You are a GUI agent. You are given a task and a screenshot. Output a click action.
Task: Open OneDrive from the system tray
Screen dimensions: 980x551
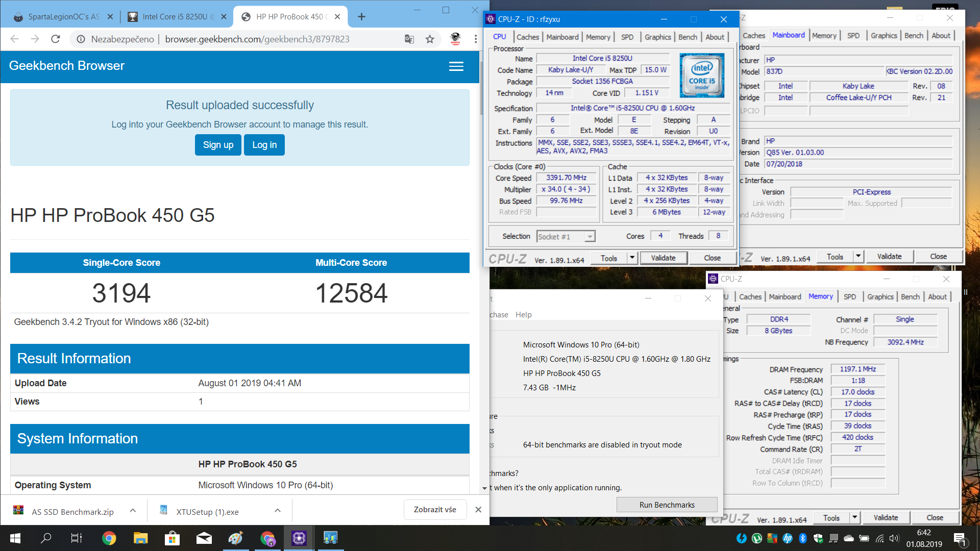point(849,538)
